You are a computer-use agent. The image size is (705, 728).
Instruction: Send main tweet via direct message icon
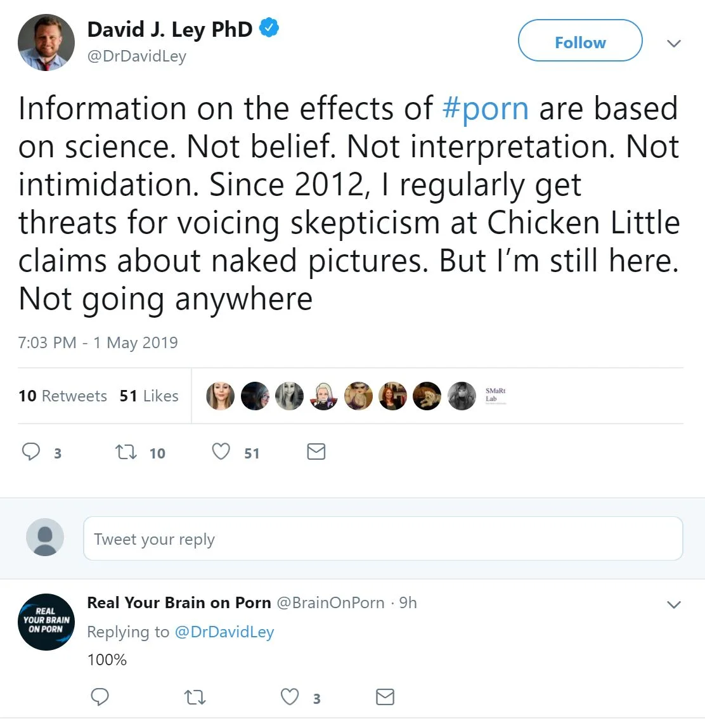[316, 452]
